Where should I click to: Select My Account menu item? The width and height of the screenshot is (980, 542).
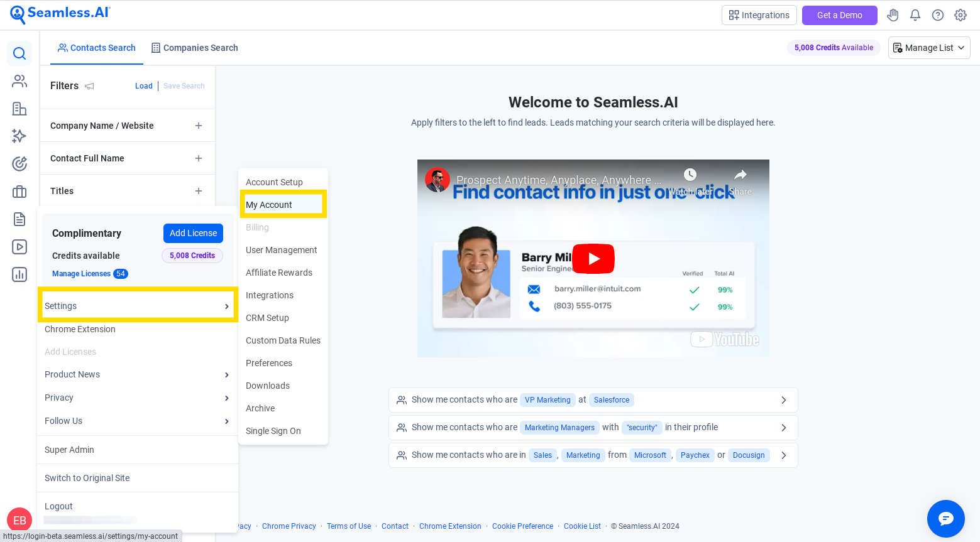pos(284,205)
